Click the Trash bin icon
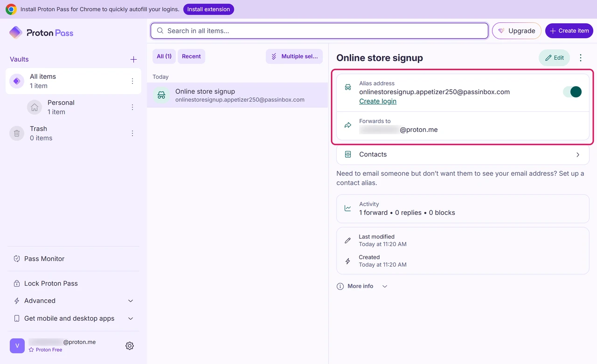 click(17, 133)
